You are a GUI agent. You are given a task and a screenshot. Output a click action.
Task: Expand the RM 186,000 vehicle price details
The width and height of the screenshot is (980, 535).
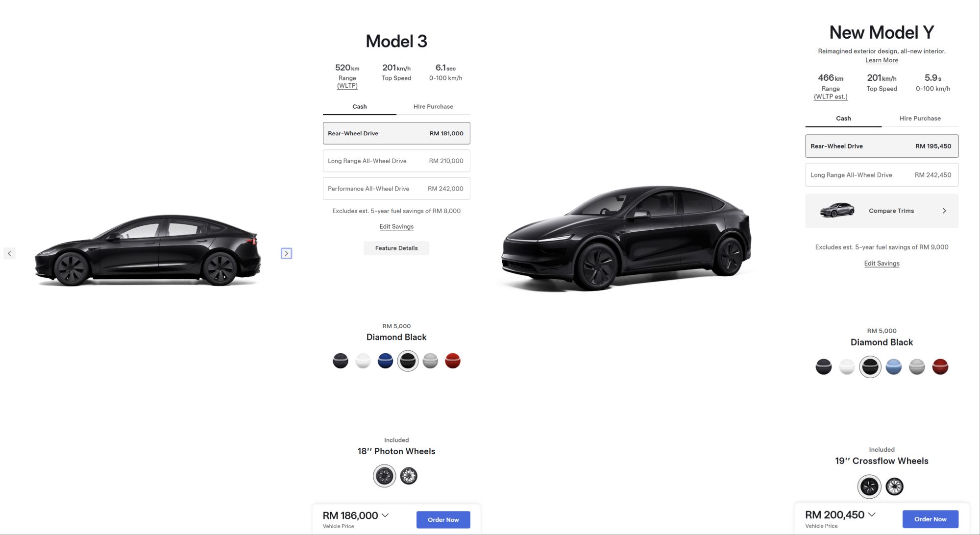[385, 515]
